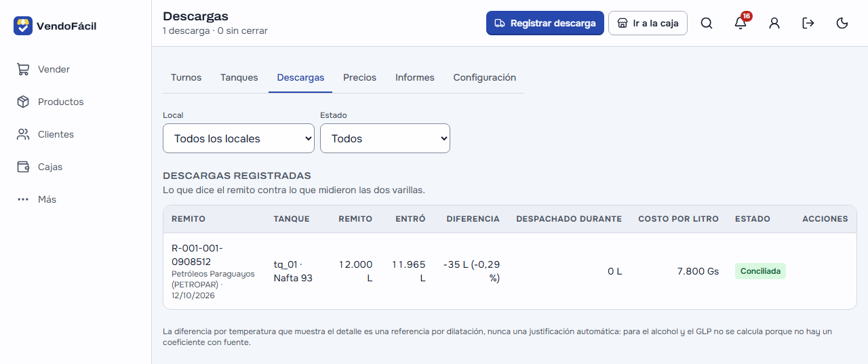Click the Descargas page title
Image resolution: width=868 pixels, height=364 pixels.
point(195,16)
